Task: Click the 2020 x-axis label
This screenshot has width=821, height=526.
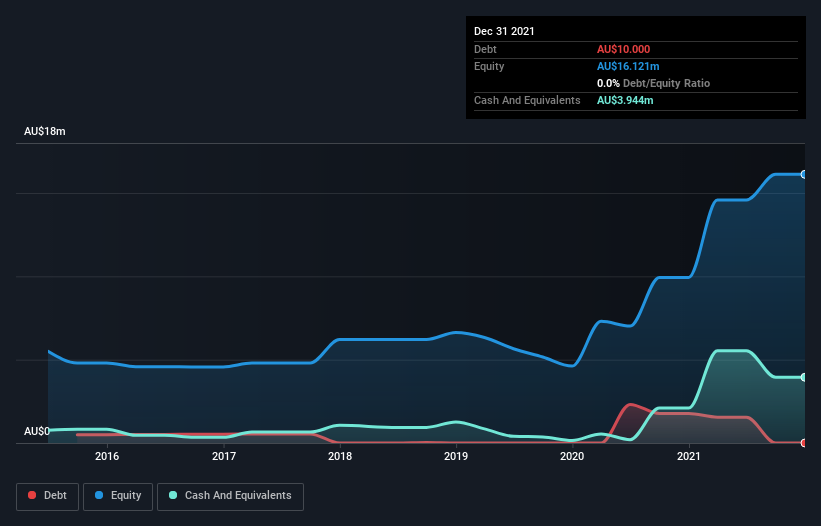Action: click(572, 456)
